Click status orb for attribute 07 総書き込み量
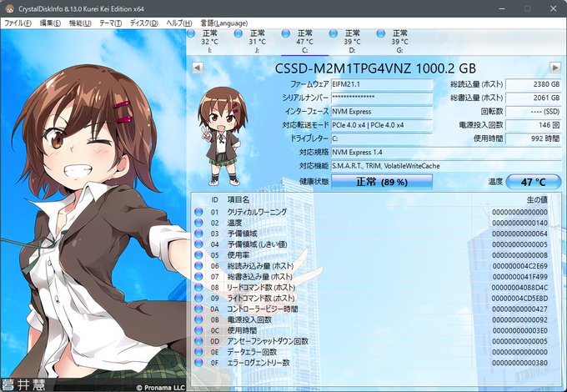 point(198,277)
